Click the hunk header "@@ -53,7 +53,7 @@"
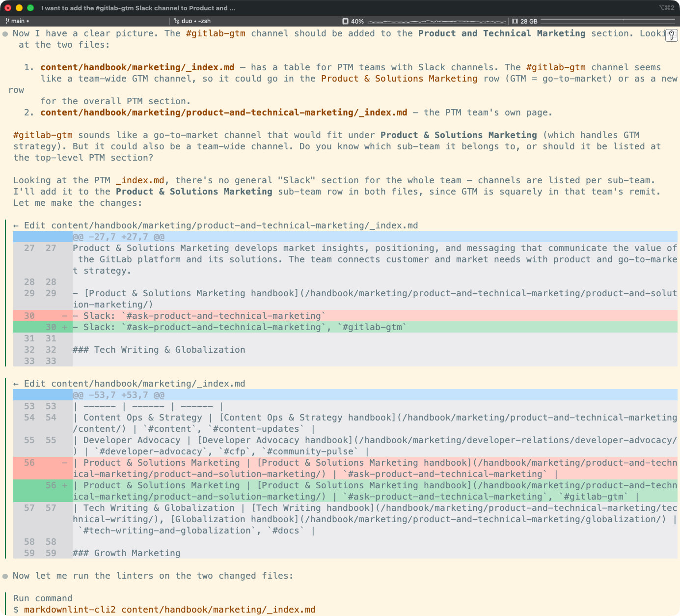The height and width of the screenshot is (616, 680). pos(118,395)
